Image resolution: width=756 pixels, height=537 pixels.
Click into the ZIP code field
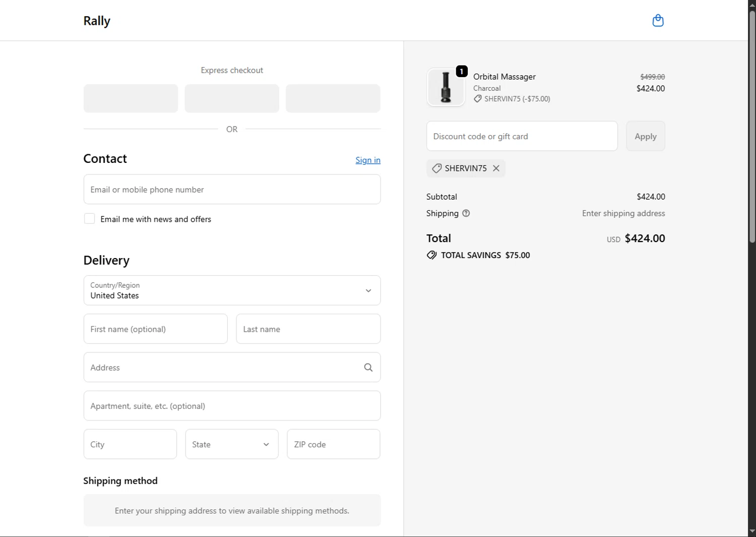click(x=333, y=444)
